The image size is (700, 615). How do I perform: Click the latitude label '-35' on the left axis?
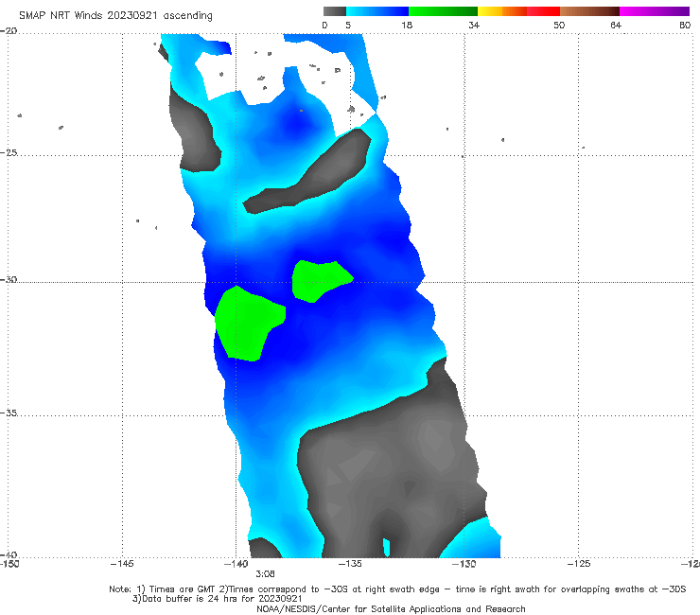[9, 413]
